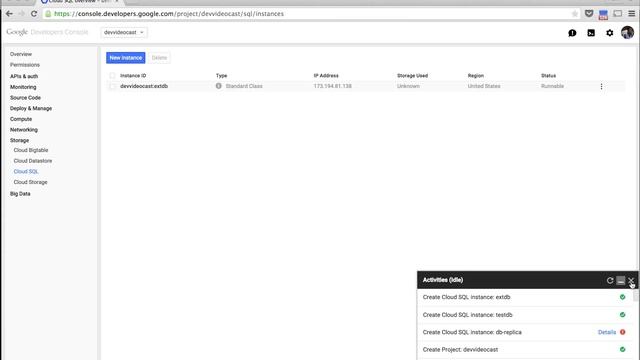Screen dimensions: 640x360
Task: Click 'Create Project: devvideocast' activity
Action: click(460, 349)
